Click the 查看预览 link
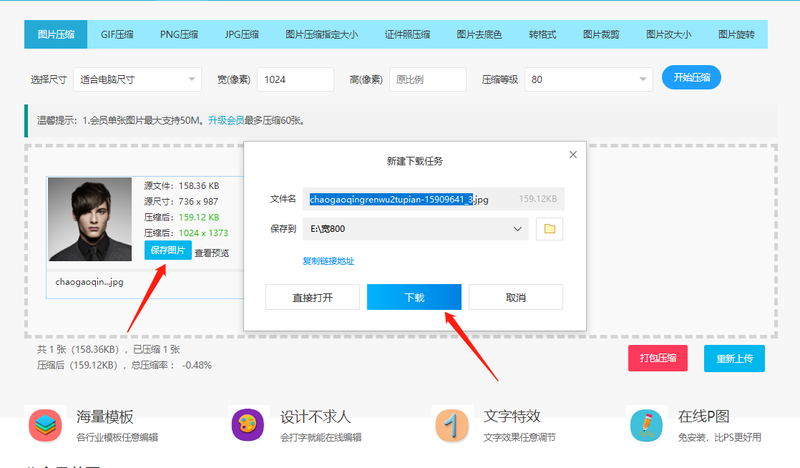Screen dimensions: 800x468 (x=212, y=253)
